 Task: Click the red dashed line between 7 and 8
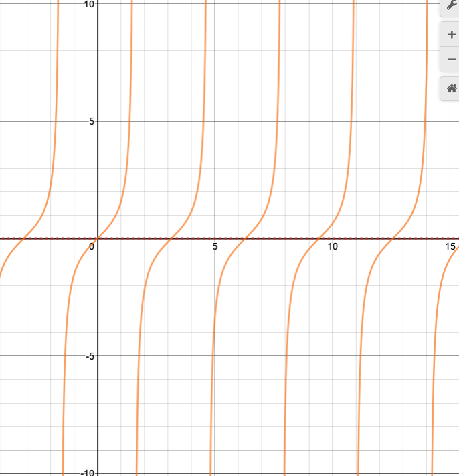click(274, 238)
